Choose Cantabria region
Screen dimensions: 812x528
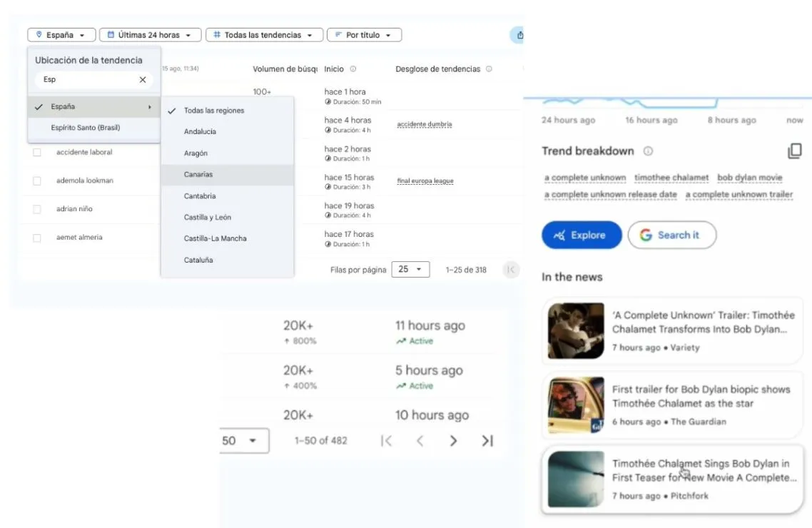pos(228,196)
